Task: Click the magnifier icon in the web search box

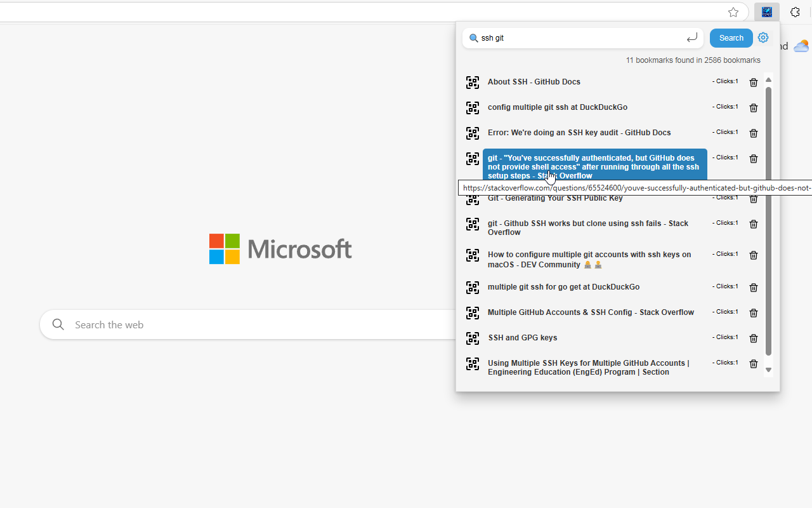Action: 58,324
